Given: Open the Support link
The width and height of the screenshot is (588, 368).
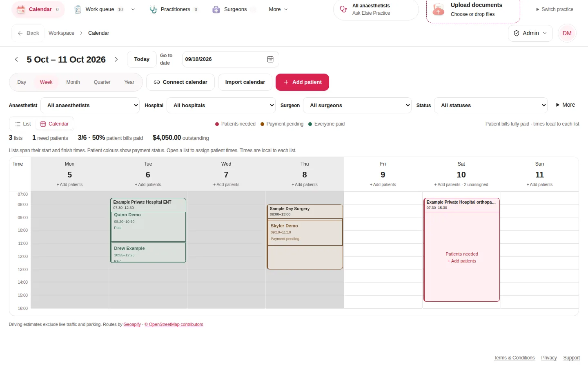Looking at the screenshot, I should [x=571, y=358].
